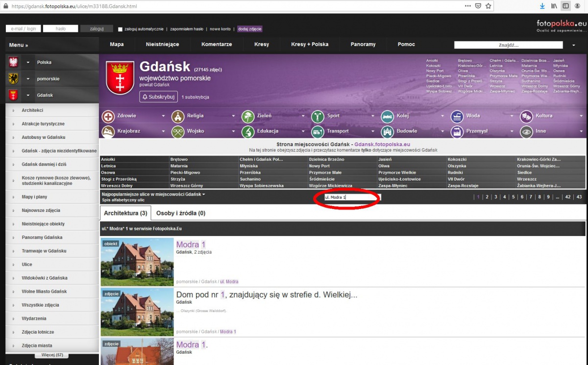Click the 'dodaj zdjęcie' link
The height and width of the screenshot is (365, 588).
click(249, 29)
